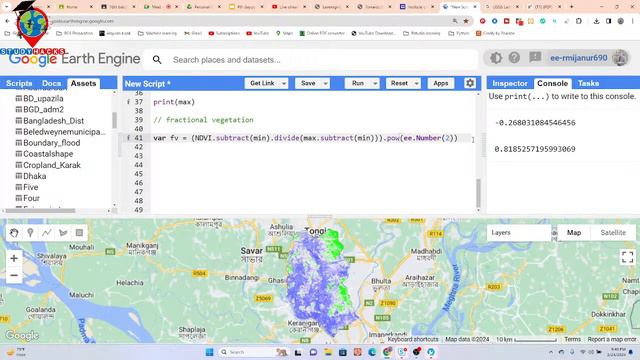The image size is (640, 360).
Task: Open Windows Start menu
Action: (209, 352)
